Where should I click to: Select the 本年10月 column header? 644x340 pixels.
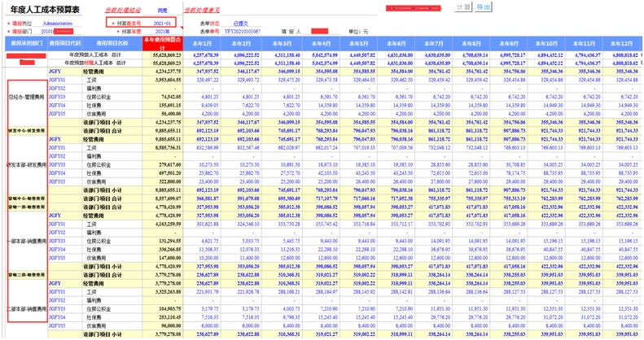click(x=546, y=43)
